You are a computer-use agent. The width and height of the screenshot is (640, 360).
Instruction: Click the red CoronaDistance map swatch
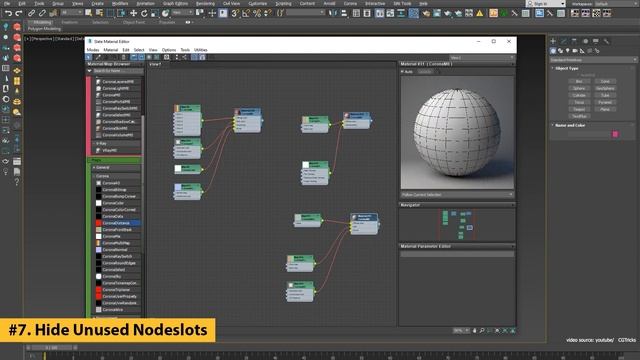click(98, 223)
